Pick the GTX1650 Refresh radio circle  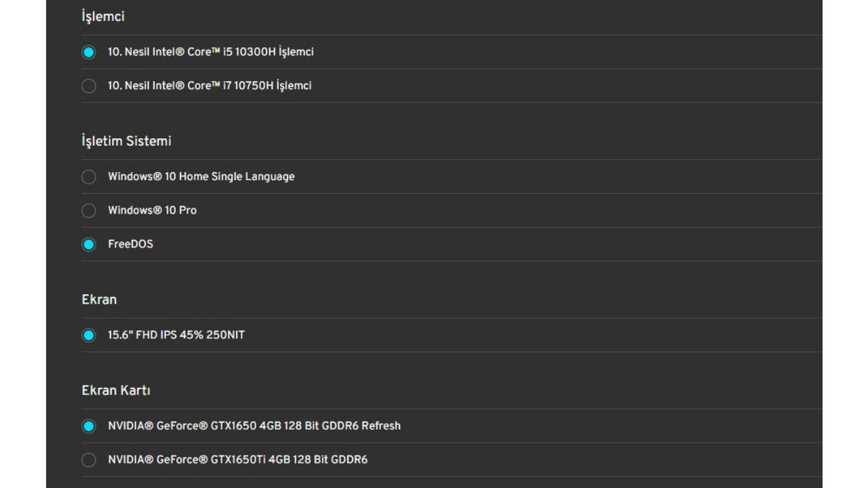(88, 427)
